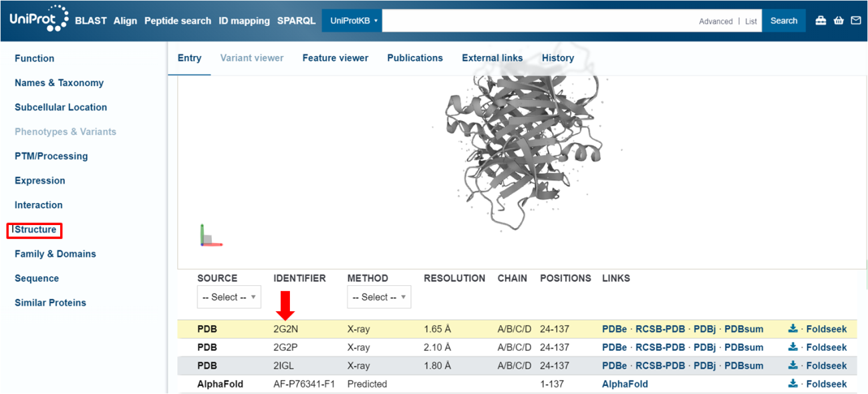Image resolution: width=868 pixels, height=394 pixels.
Task: Click the 2.10 Å resolution cell
Action: (438, 347)
